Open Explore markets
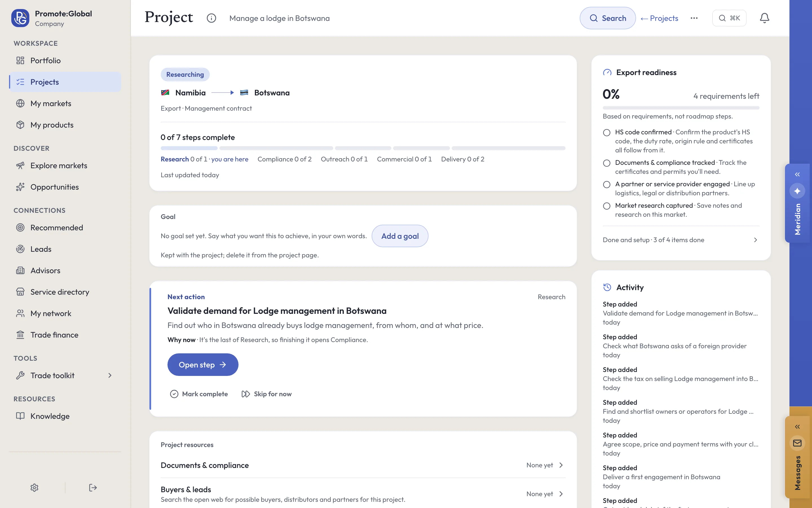This screenshot has height=508, width=812. coord(65,166)
